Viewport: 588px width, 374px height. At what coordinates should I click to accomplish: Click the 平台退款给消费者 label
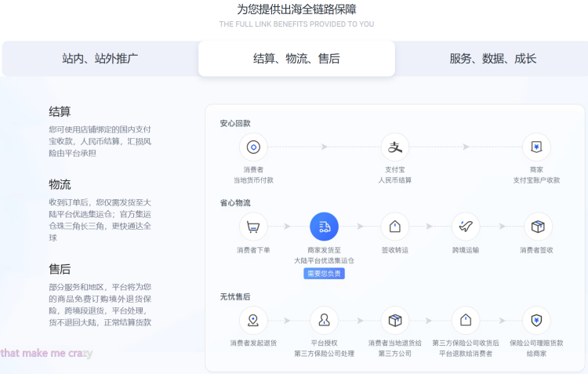coord(466,354)
